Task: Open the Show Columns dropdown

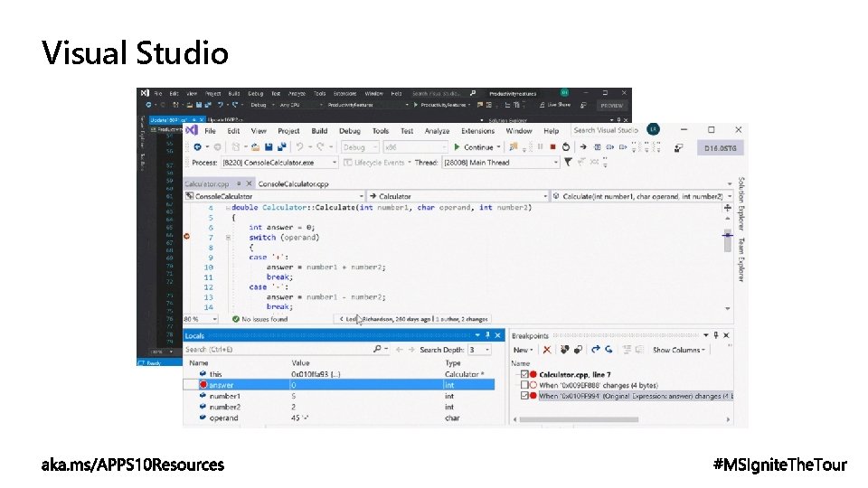Action: click(679, 351)
